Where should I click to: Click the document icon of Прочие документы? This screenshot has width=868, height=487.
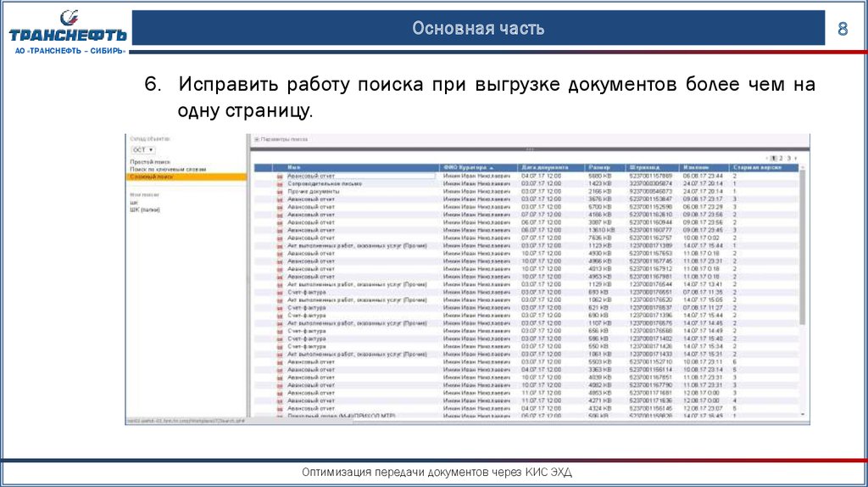pos(280,192)
